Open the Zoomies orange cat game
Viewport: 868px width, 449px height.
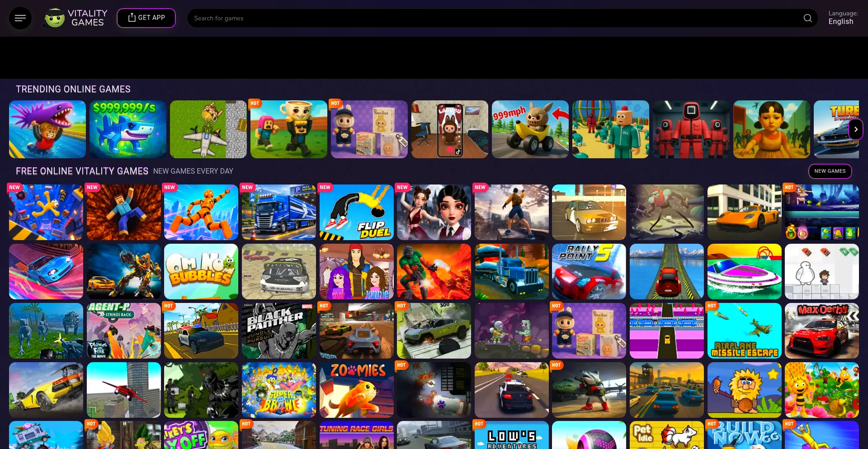[357, 390]
